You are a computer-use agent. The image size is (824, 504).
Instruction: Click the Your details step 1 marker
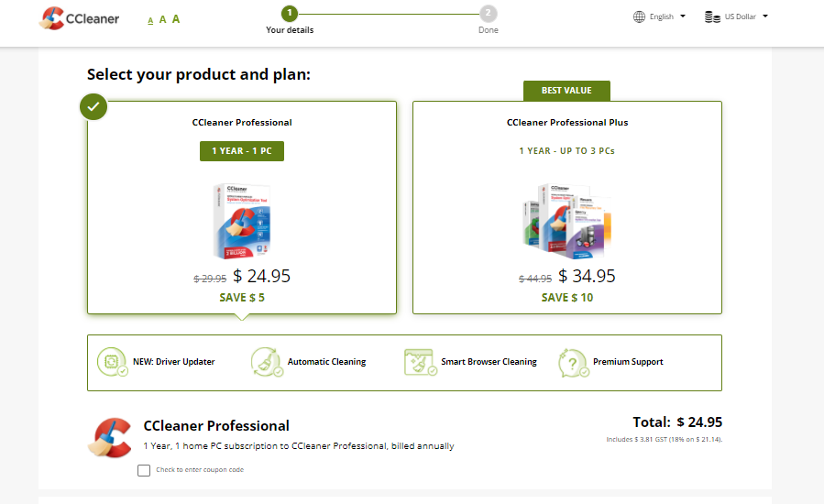click(x=289, y=14)
